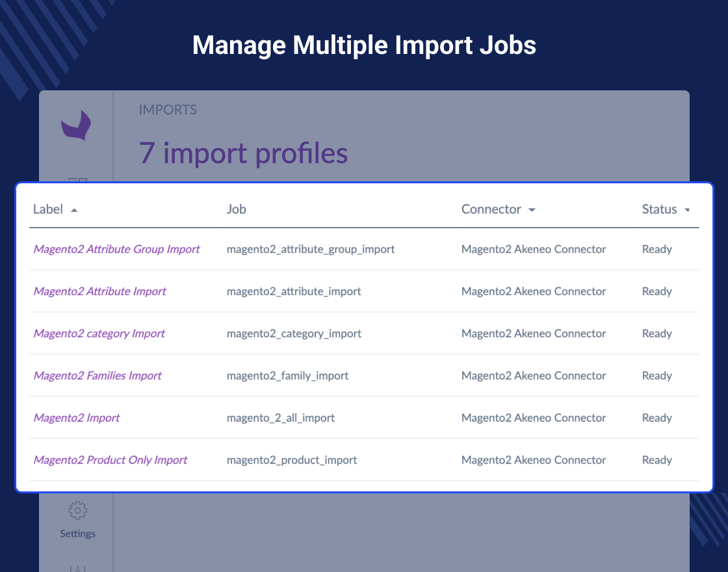Click the '7 import profiles' heading
Image resolution: width=728 pixels, height=572 pixels.
click(243, 153)
